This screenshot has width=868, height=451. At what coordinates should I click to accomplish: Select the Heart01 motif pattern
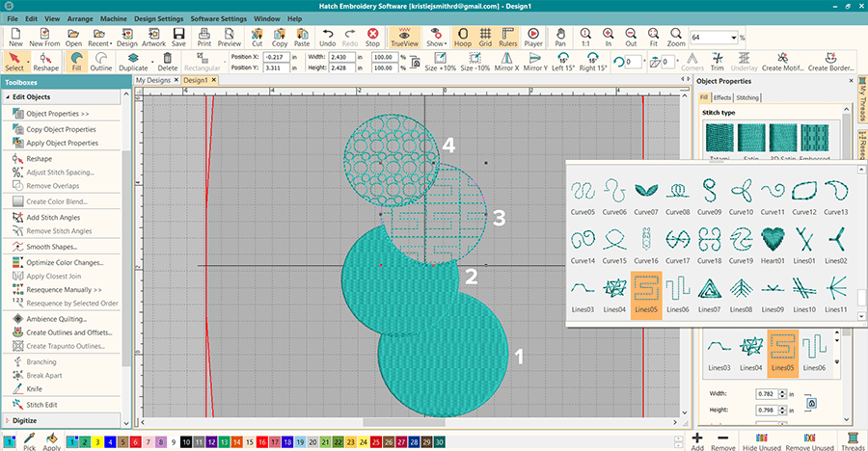773,238
